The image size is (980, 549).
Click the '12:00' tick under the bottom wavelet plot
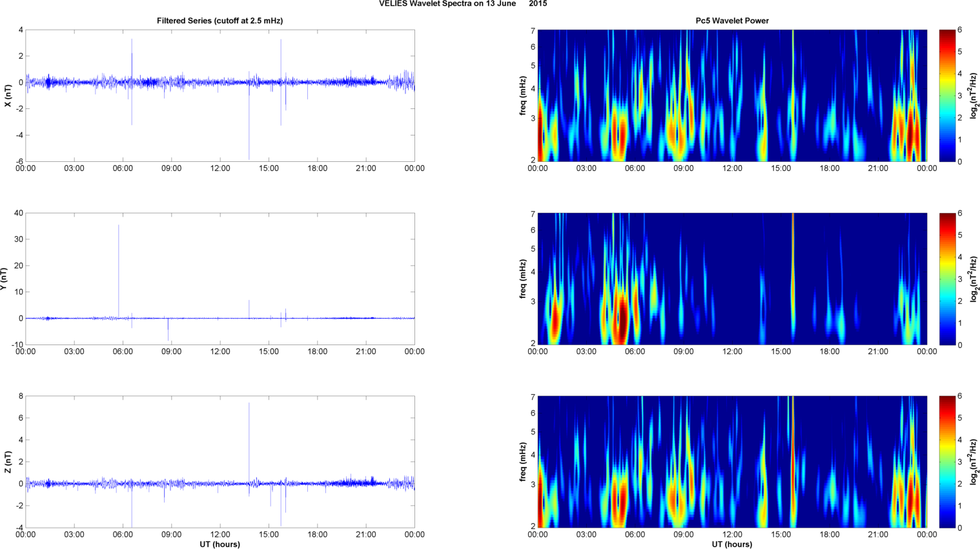pyautogui.click(x=732, y=534)
